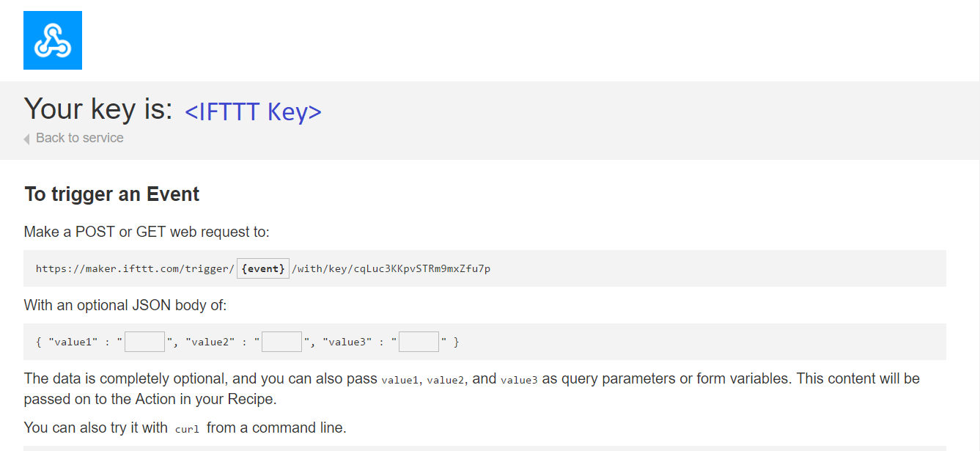Click inline code "value1" in the description paragraph
Viewport: 980px width, 451px height.
click(399, 380)
